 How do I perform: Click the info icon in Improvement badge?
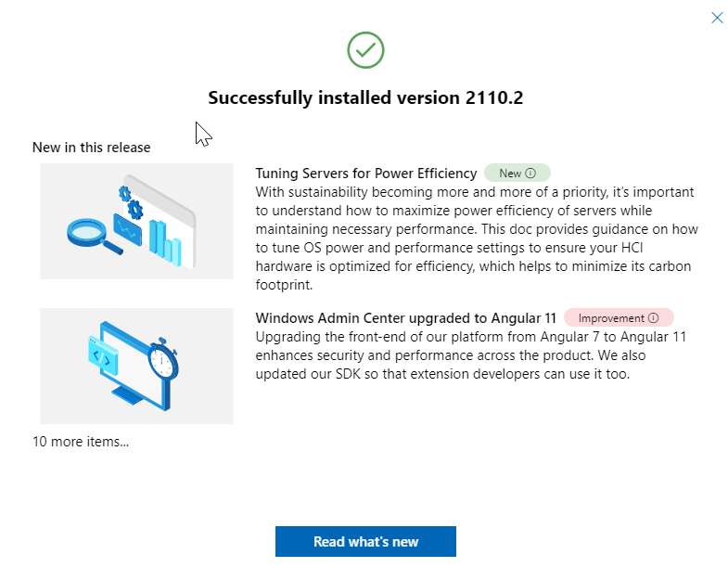point(653,318)
